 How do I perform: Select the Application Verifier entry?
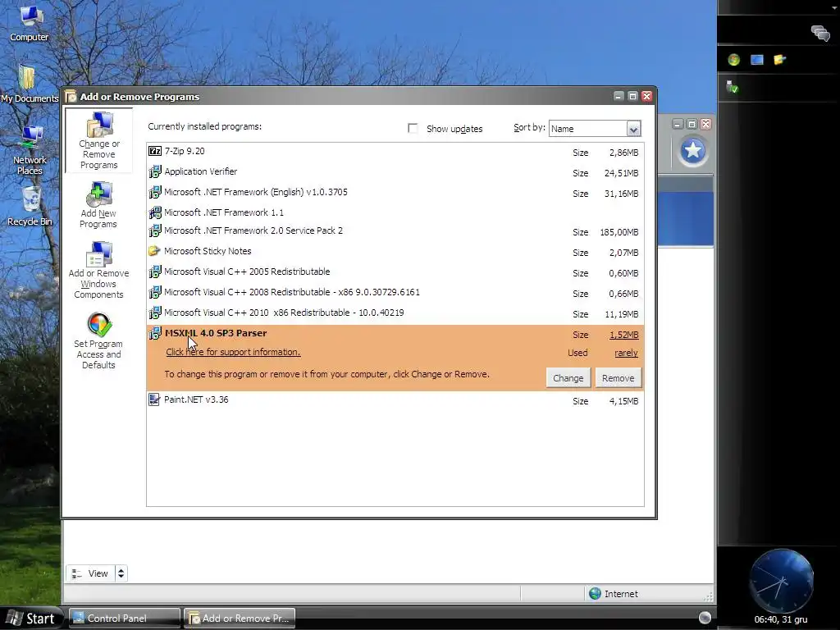click(395, 172)
